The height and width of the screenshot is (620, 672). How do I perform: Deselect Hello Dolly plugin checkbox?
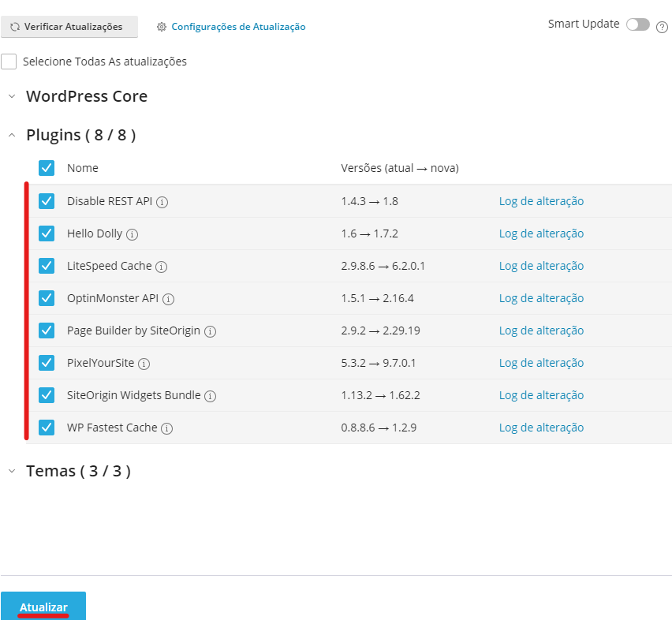tap(47, 233)
